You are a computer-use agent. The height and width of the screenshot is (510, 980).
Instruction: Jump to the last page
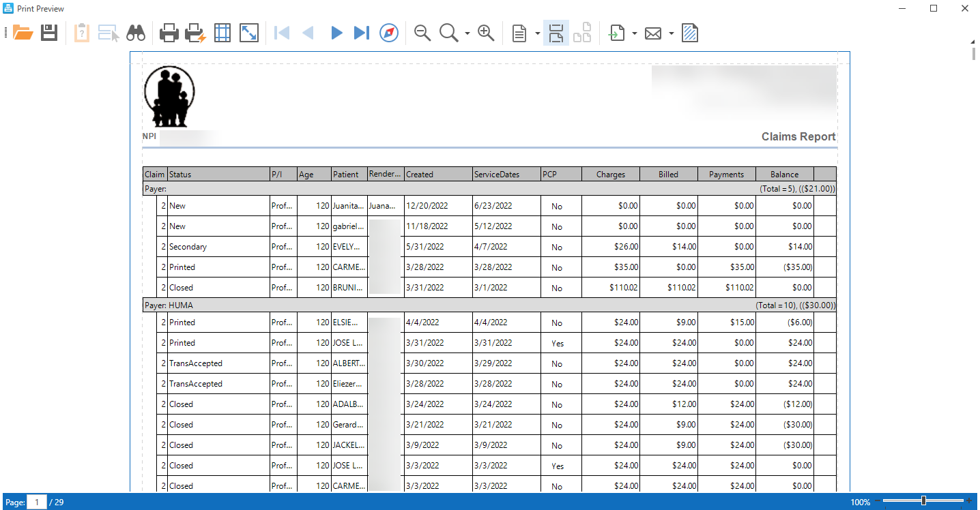[362, 33]
